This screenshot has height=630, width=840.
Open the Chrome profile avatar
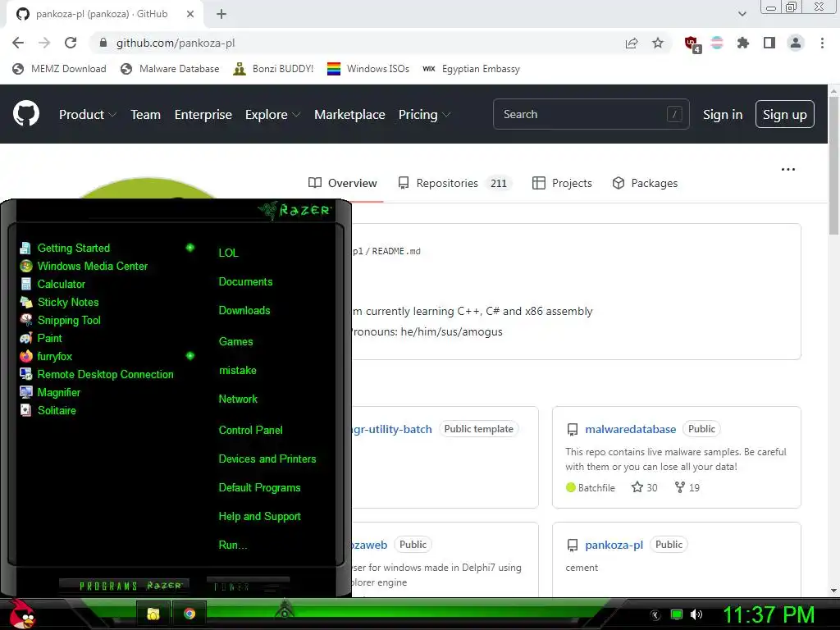[796, 43]
